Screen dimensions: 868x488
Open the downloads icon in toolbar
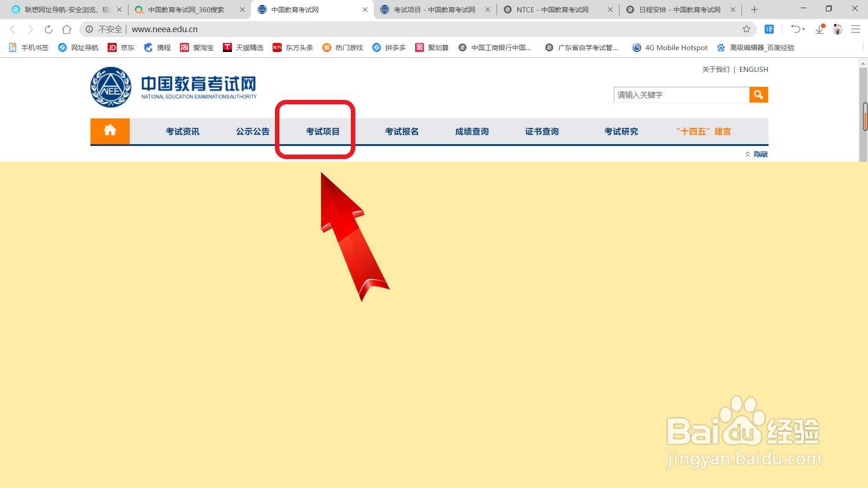point(820,29)
